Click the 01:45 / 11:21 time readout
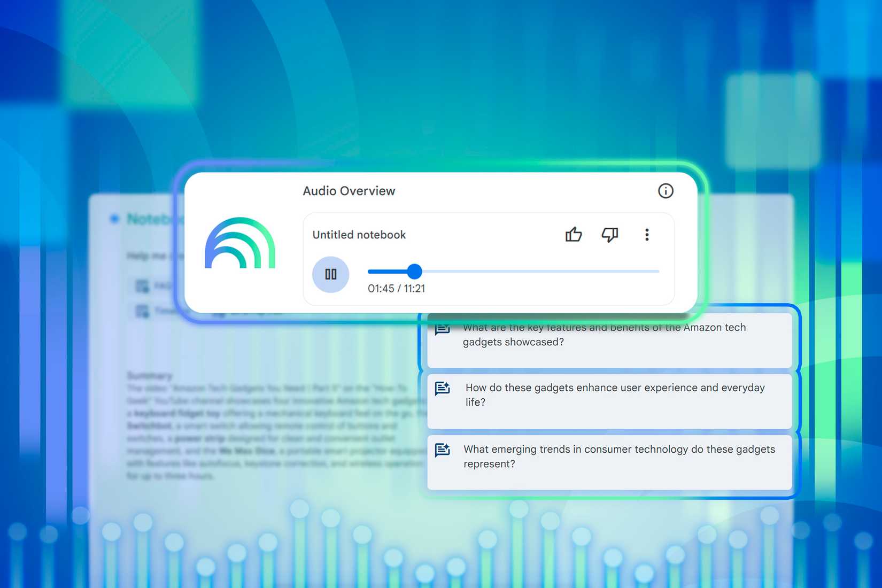Image resolution: width=882 pixels, height=588 pixels. coord(397,289)
